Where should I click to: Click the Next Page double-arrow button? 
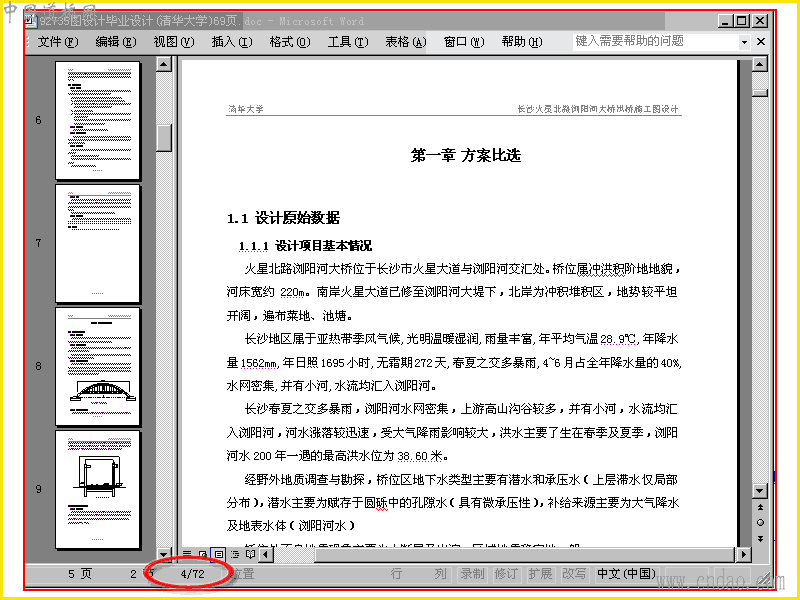click(760, 539)
